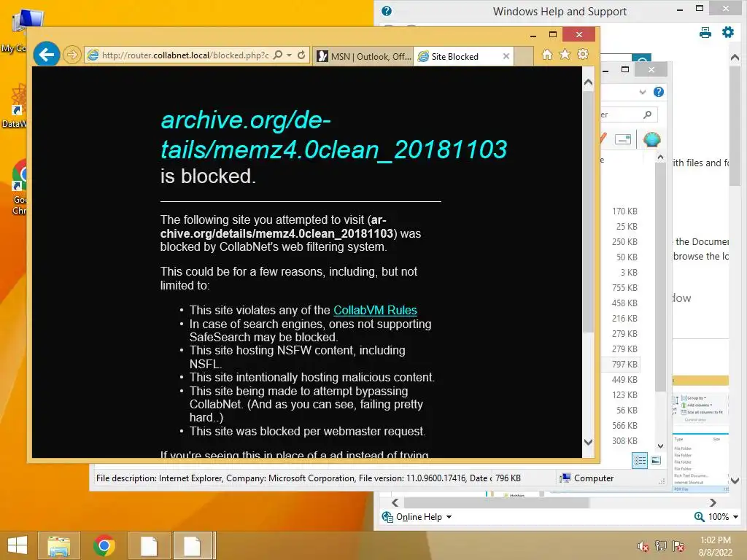Open Help and Support settings gear
This screenshot has height=560, width=747.
click(x=728, y=32)
